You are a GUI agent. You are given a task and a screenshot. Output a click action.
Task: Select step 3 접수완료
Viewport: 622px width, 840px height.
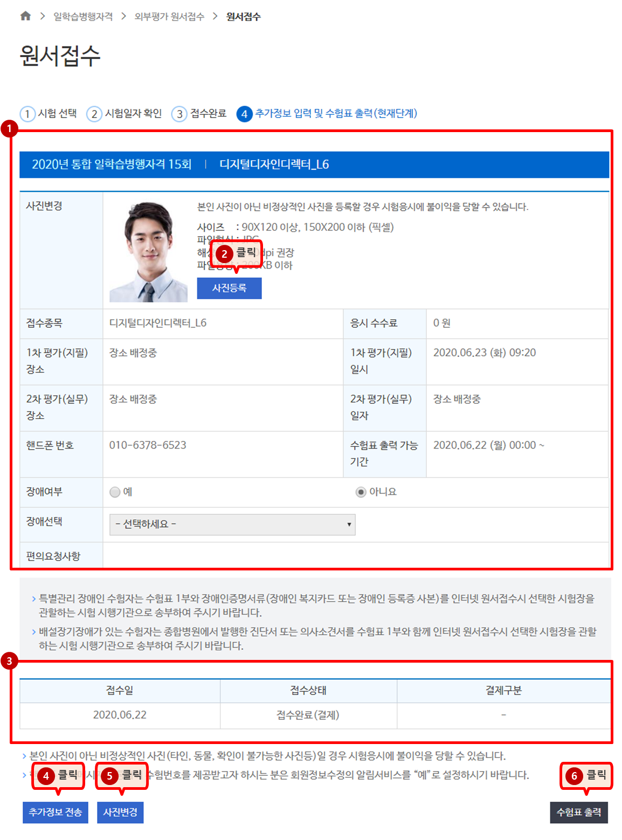pyautogui.click(x=199, y=114)
